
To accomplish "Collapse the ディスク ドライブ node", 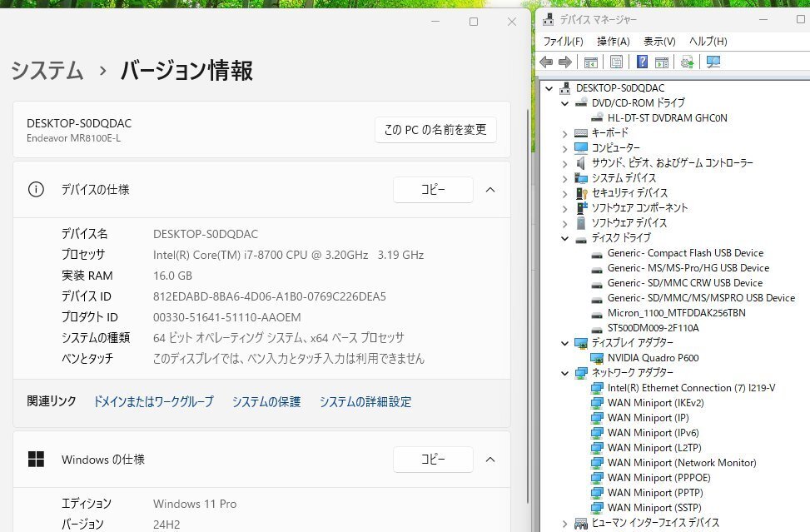I will click(564, 238).
